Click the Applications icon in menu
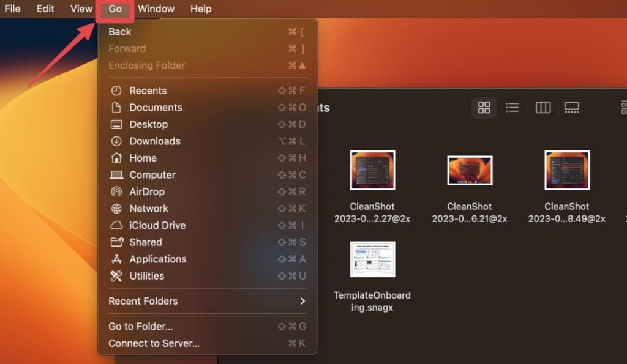This screenshot has width=627, height=364. pos(116,259)
